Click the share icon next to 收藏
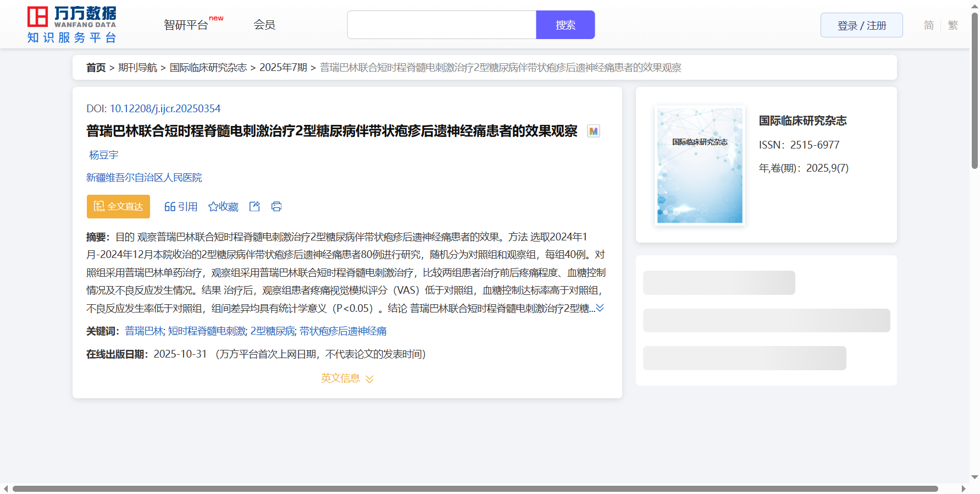Screen dimensions: 980x494 (x=254, y=206)
